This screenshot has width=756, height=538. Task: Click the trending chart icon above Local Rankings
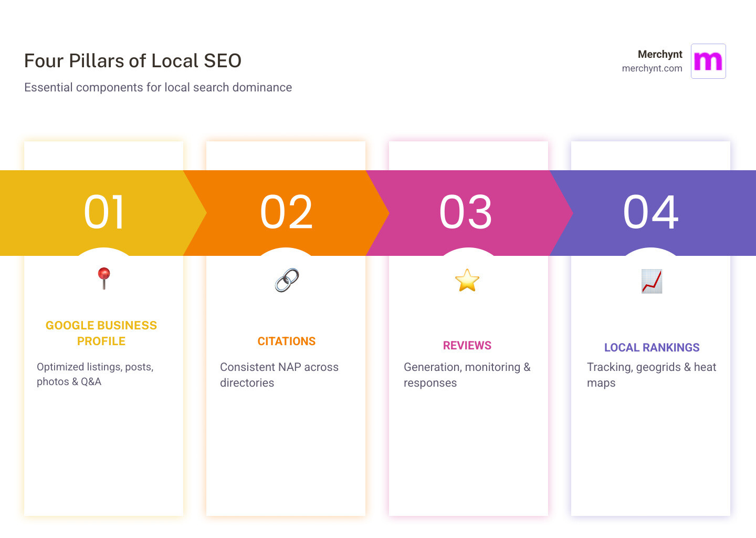pyautogui.click(x=651, y=282)
